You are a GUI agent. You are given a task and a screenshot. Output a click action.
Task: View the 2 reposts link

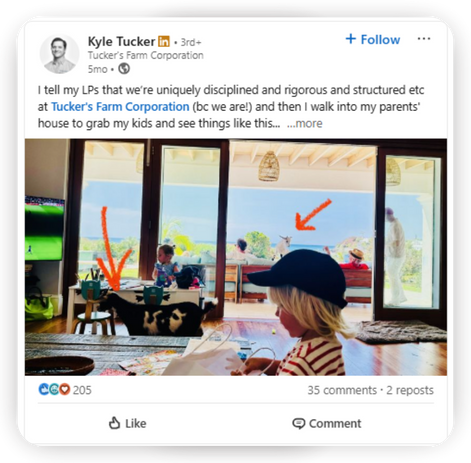pyautogui.click(x=410, y=390)
